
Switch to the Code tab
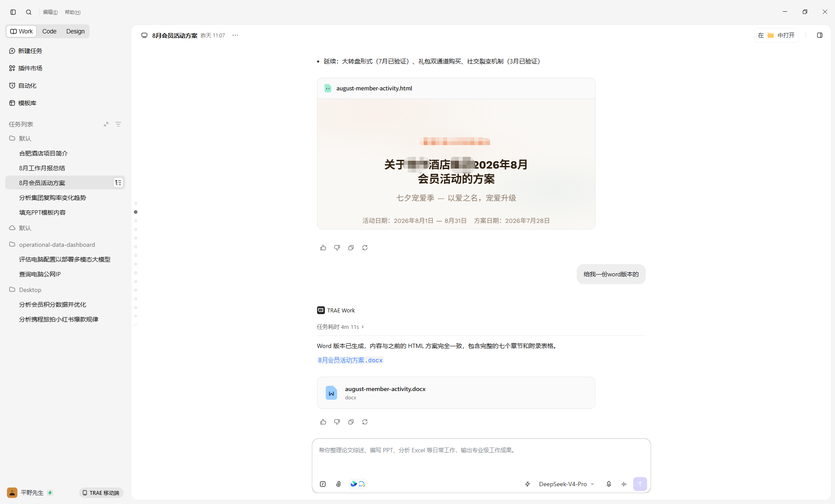[49, 31]
